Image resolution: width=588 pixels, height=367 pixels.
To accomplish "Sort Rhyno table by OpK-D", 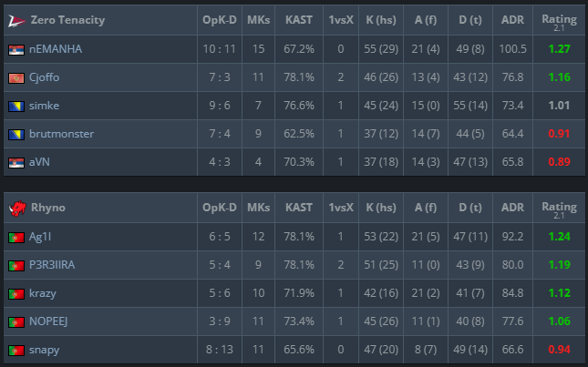I will coord(218,208).
